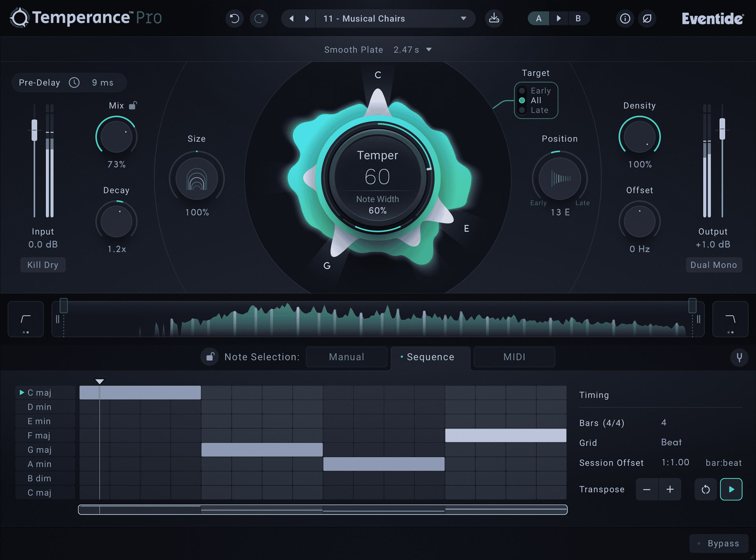Image resolution: width=756 pixels, height=560 pixels.
Task: Transpose down with minus button
Action: coord(647,489)
